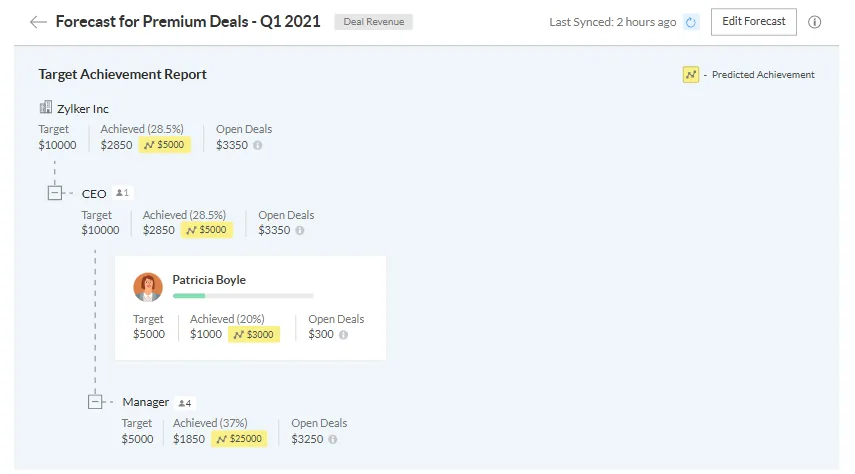Click the back arrow icon
The height and width of the screenshot is (474, 855).
tap(38, 22)
